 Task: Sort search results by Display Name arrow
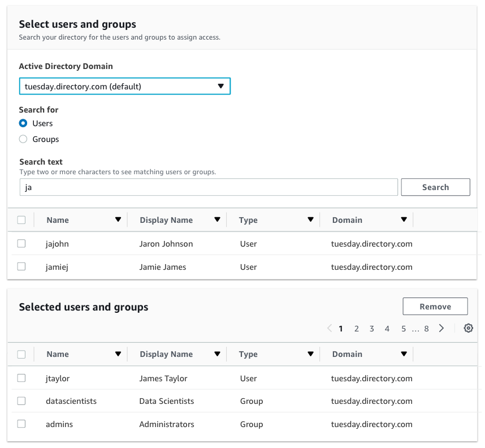point(217,220)
